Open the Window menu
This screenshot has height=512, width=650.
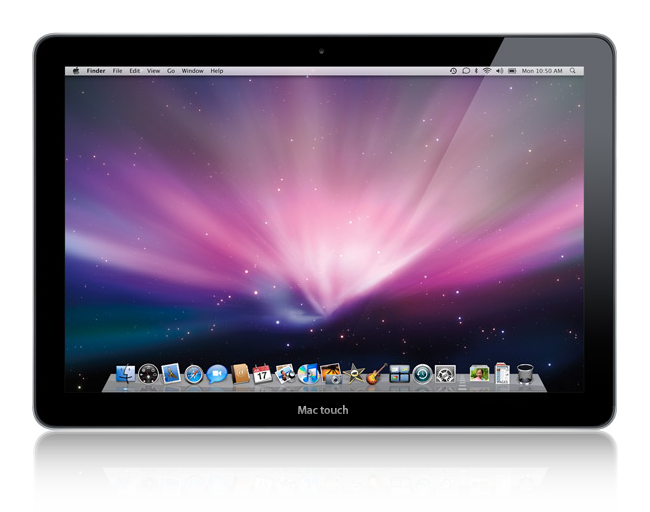[192, 71]
